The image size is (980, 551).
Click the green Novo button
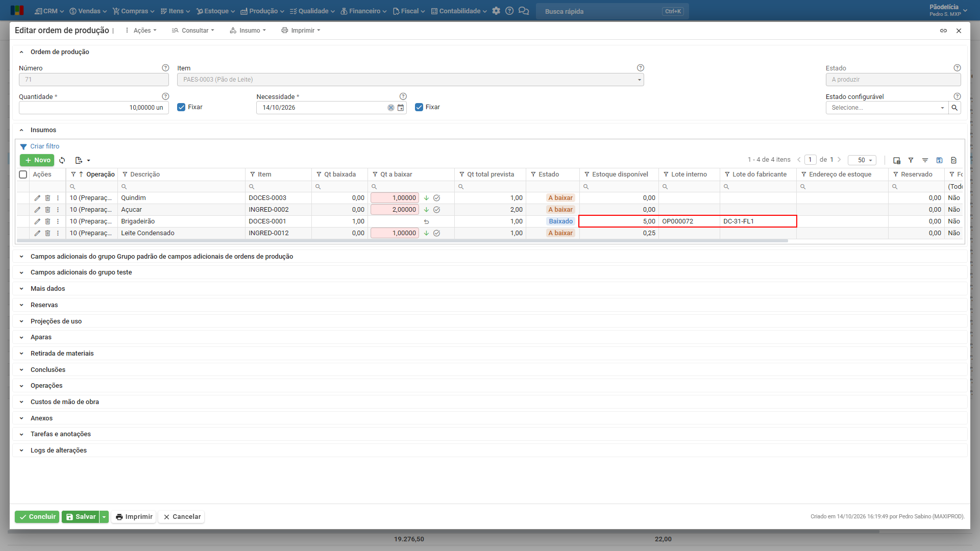(37, 160)
